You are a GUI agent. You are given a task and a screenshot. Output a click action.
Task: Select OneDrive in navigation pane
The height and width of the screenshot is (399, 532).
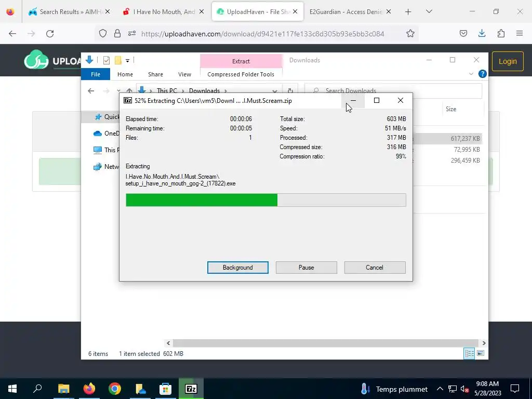tap(106, 134)
